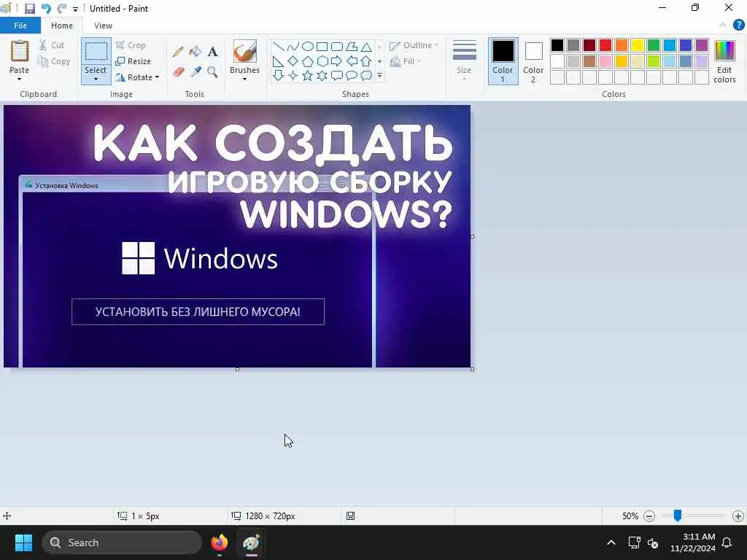Choose the Oval callout shape
The width and height of the screenshot is (747, 560).
click(352, 76)
